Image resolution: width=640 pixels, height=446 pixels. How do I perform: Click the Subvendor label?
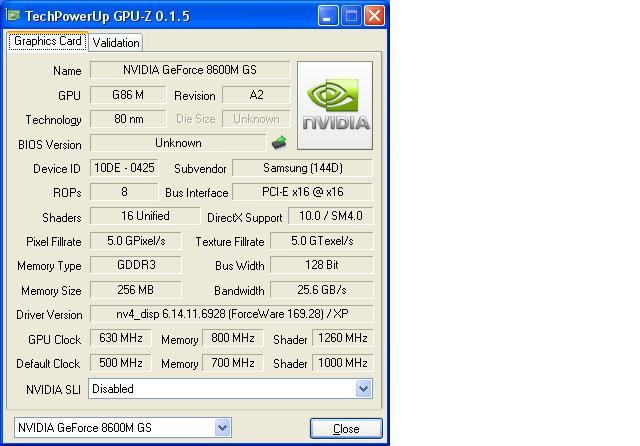[200, 169]
